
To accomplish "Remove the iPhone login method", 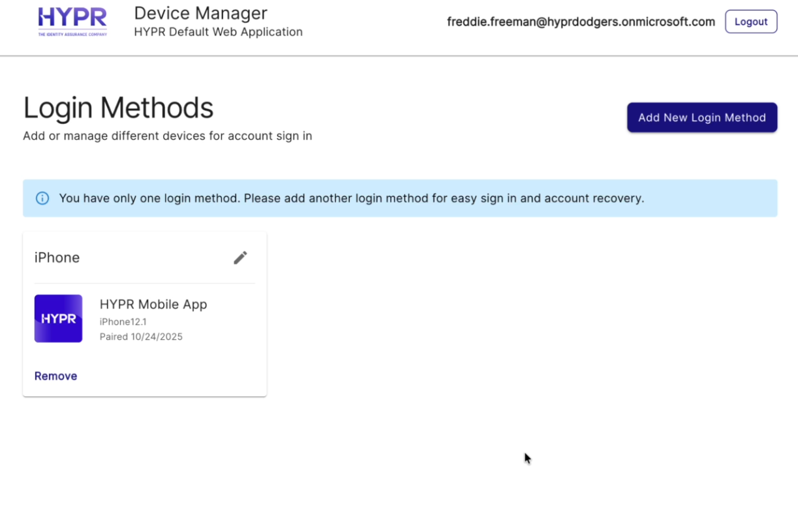I will point(55,376).
